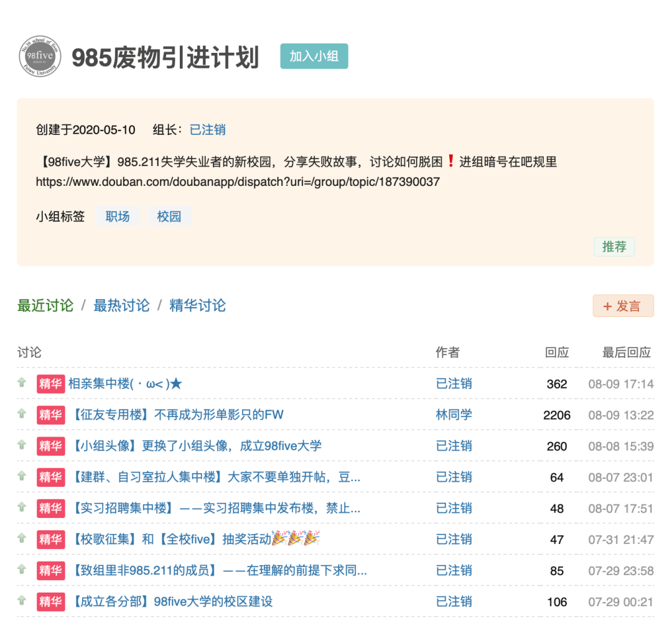Click 精华 badge on 建群、自习室 row

(50, 477)
